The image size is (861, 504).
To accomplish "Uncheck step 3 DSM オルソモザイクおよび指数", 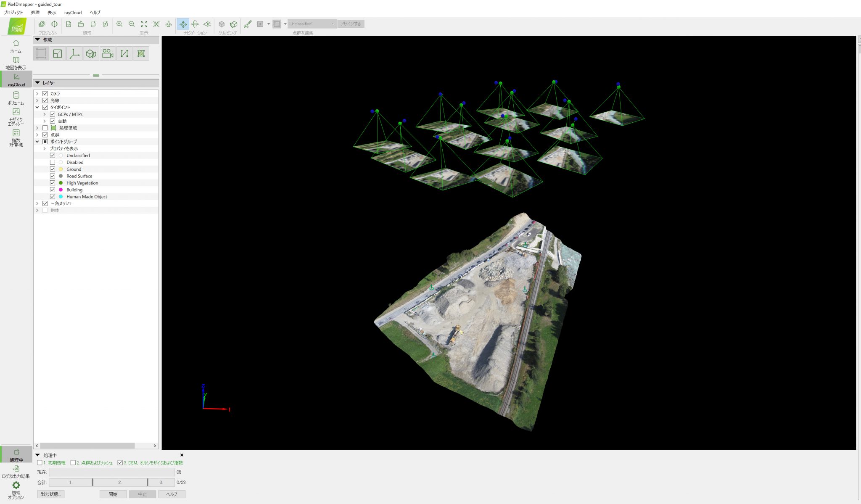I will pyautogui.click(x=119, y=462).
